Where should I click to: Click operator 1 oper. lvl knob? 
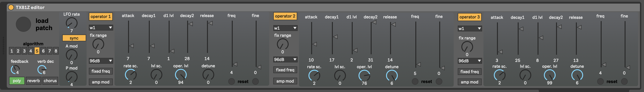[180, 74]
